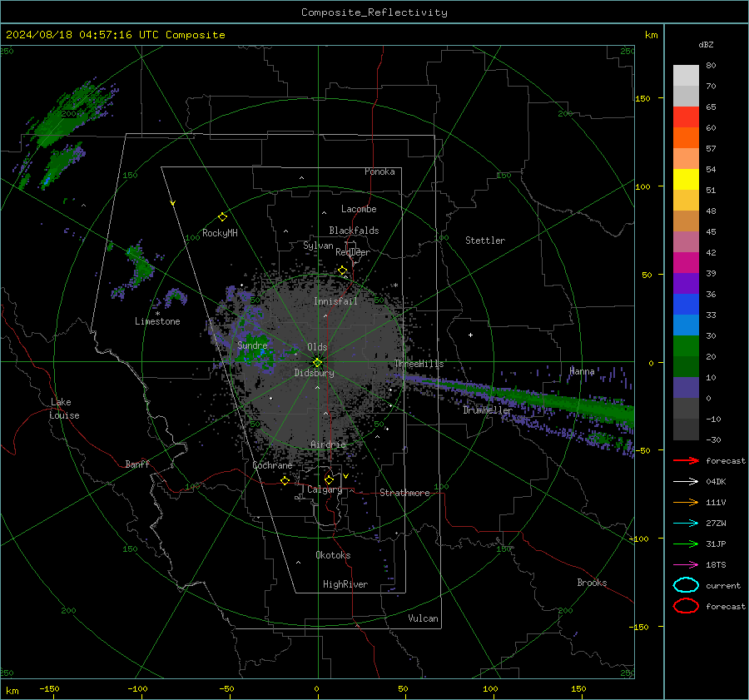Click the Innisfail label
This screenshot has height=700, width=749.
[x=335, y=301]
